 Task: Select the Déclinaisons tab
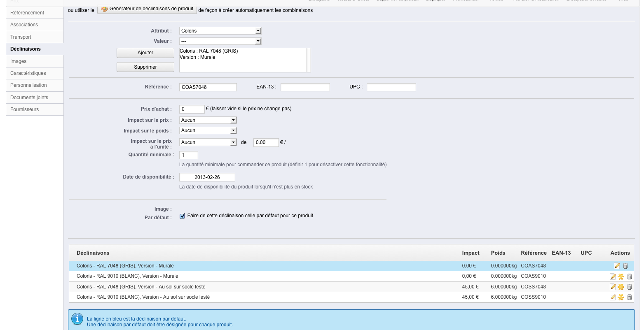tap(35, 49)
